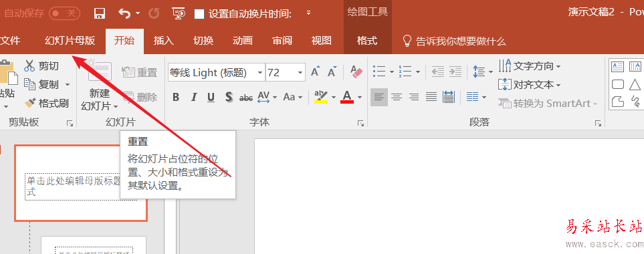Toggle Strikethrough formatting
Viewport: 644px width, 254px height.
pyautogui.click(x=246, y=98)
